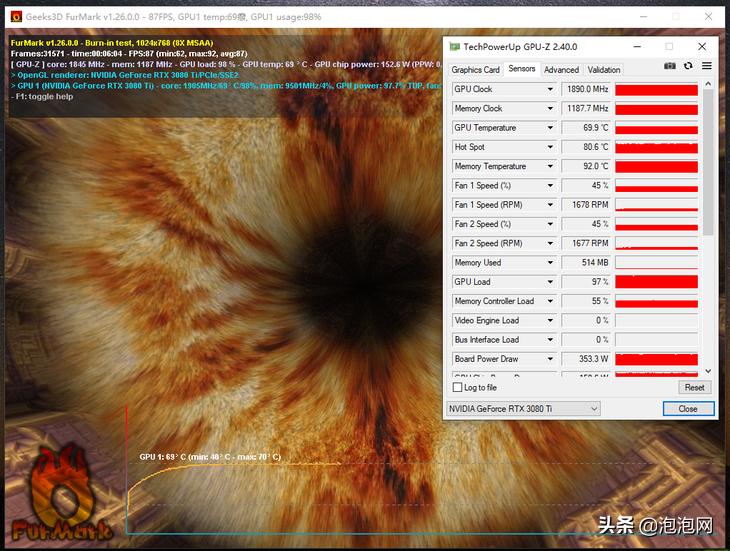Click the FurMark Burn-in test header line
The width and height of the screenshot is (730, 551).
coord(112,43)
